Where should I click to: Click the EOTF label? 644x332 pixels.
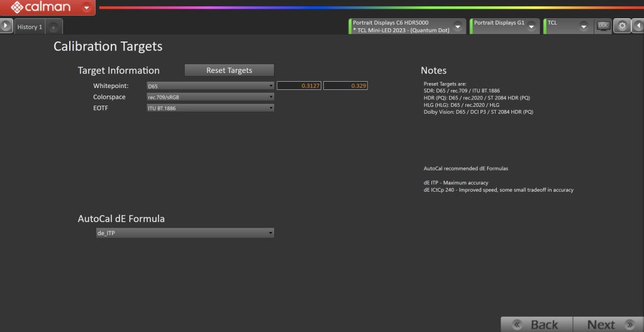[x=101, y=108]
